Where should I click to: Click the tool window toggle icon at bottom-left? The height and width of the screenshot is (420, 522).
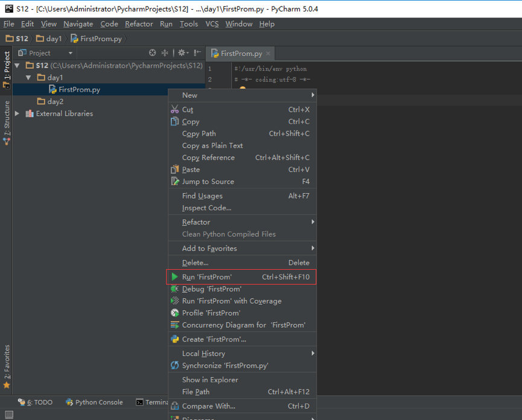[9, 415]
